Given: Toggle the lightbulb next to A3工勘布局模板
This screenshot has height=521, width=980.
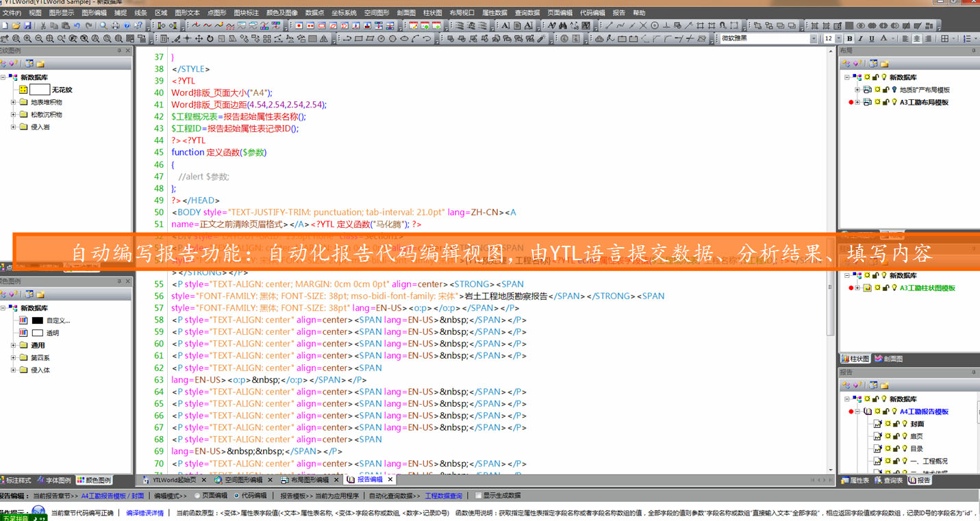Looking at the screenshot, I should 894,102.
